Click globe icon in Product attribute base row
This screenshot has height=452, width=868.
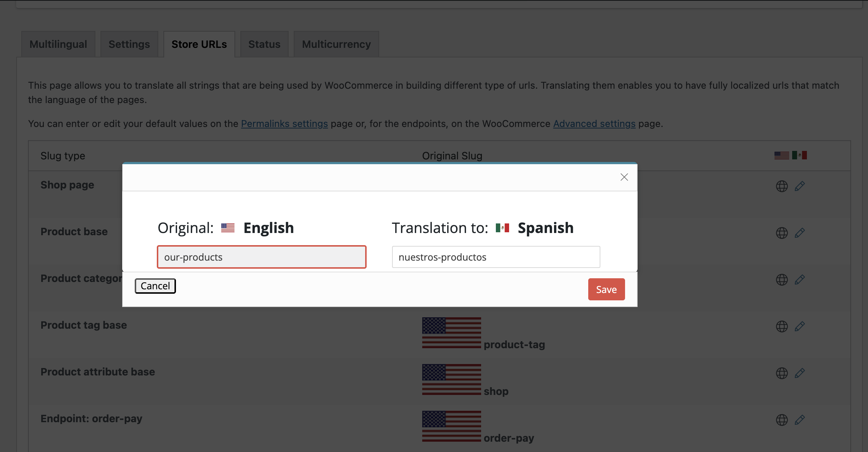(x=781, y=373)
